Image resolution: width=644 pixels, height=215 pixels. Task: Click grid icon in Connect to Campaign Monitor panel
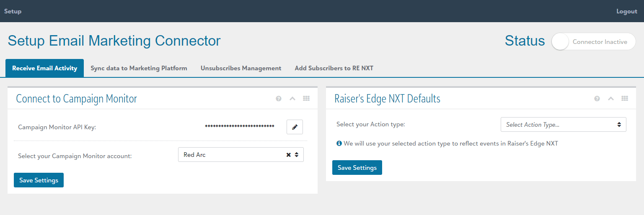click(306, 99)
